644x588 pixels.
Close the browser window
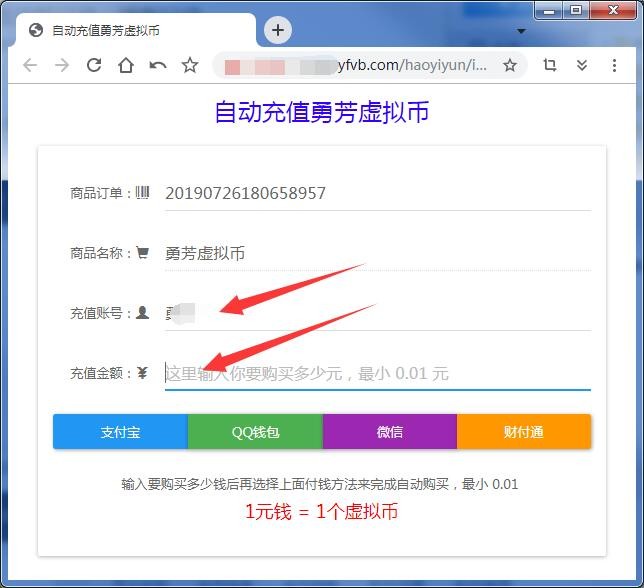coord(613,10)
